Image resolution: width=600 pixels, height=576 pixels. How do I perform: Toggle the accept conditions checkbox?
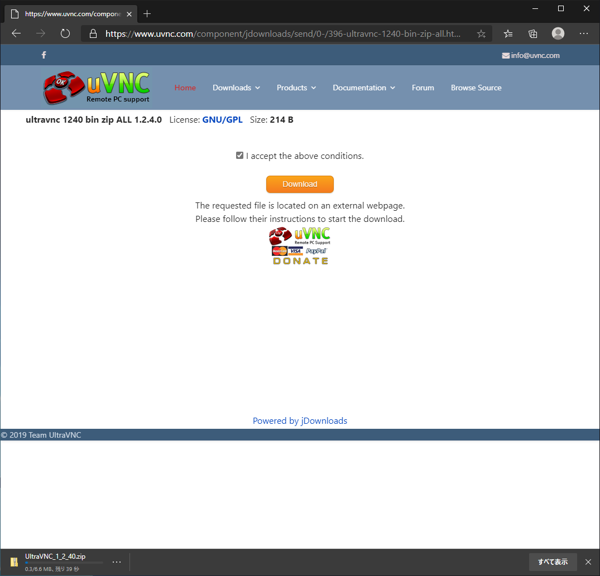(x=240, y=155)
